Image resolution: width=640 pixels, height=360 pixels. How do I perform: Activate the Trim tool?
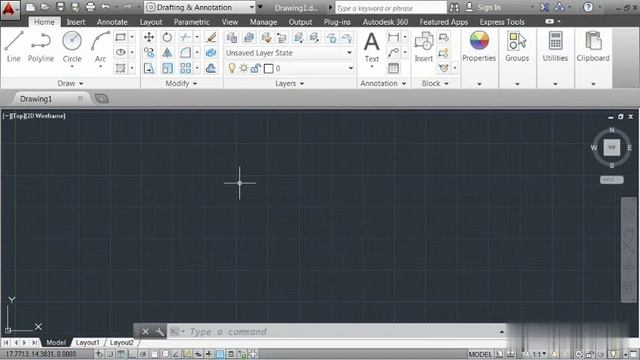click(x=185, y=37)
